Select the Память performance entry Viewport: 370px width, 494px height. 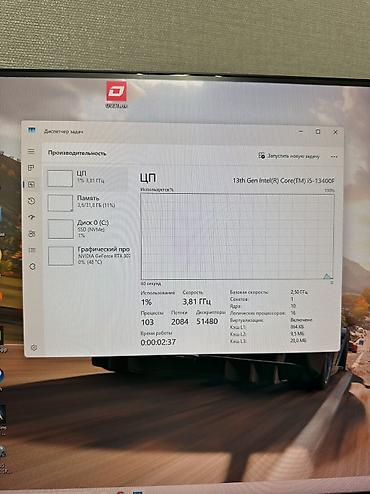pyautogui.click(x=87, y=203)
